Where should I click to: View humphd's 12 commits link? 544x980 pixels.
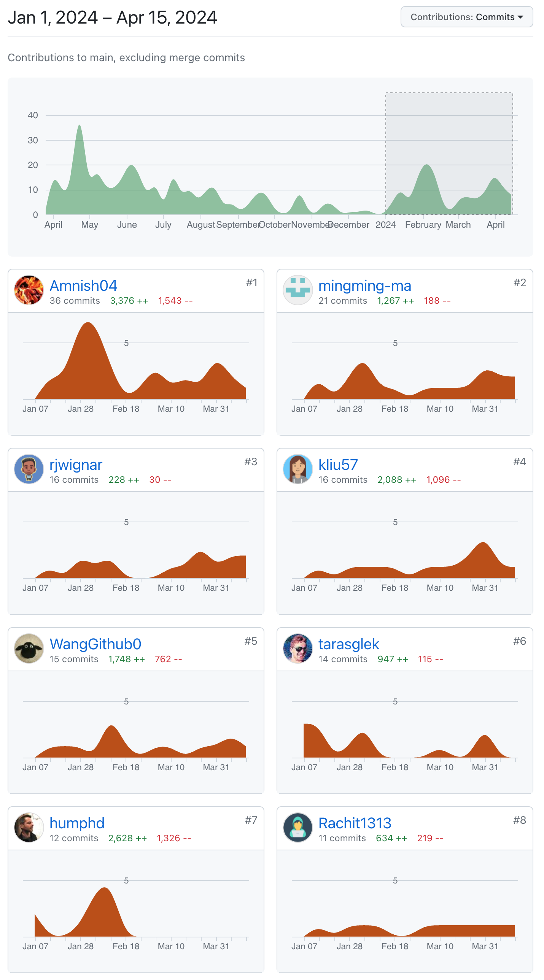click(74, 838)
